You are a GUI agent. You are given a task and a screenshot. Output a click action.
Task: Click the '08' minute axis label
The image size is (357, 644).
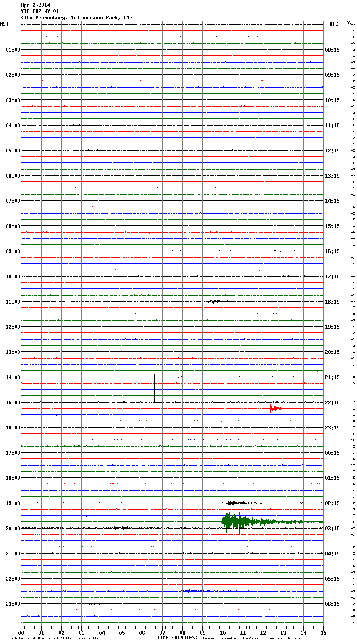[182, 633]
